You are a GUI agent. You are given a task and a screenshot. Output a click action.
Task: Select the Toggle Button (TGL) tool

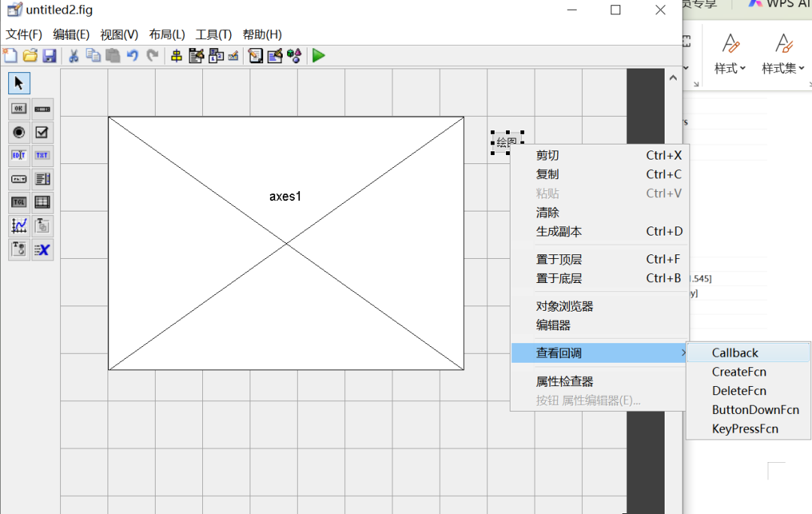click(x=19, y=202)
